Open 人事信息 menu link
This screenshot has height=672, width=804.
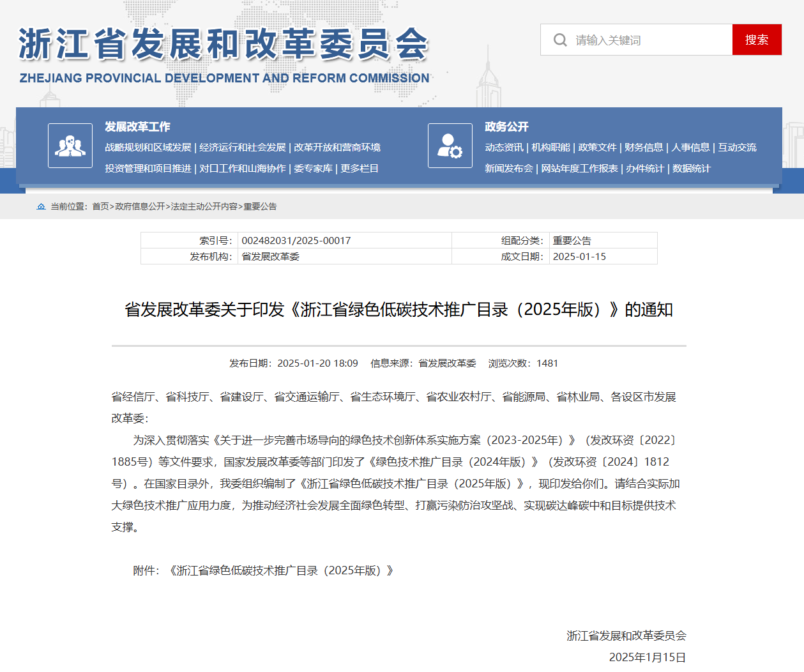click(690, 148)
